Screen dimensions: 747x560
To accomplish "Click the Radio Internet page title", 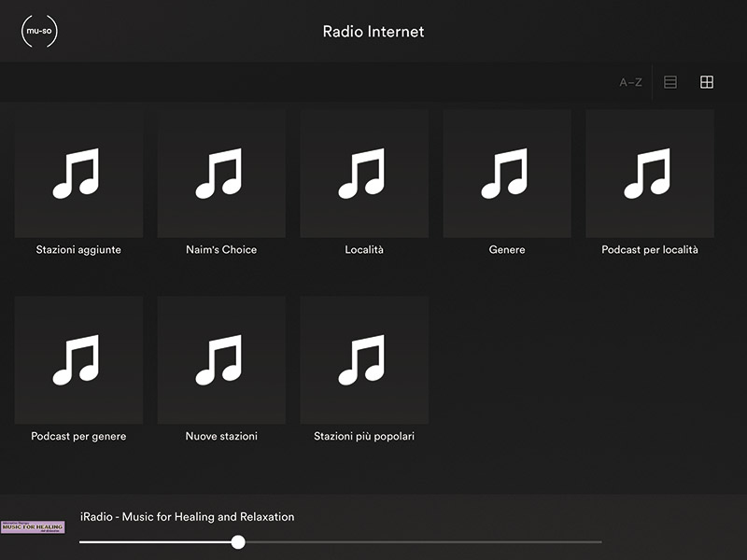I will point(373,32).
